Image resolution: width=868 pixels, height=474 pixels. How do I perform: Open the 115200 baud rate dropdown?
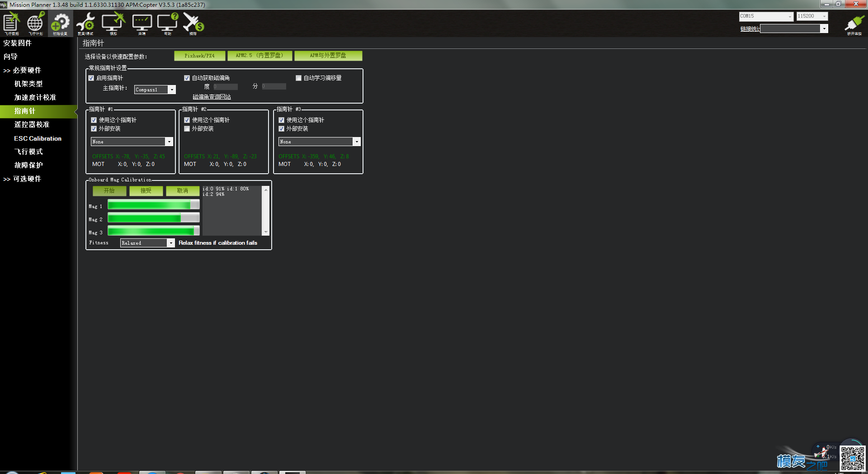(x=812, y=16)
